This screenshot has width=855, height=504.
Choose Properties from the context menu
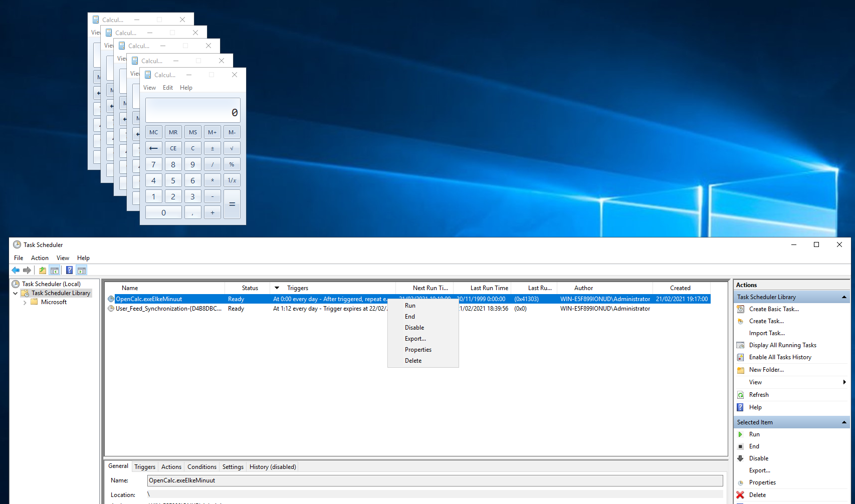click(418, 350)
